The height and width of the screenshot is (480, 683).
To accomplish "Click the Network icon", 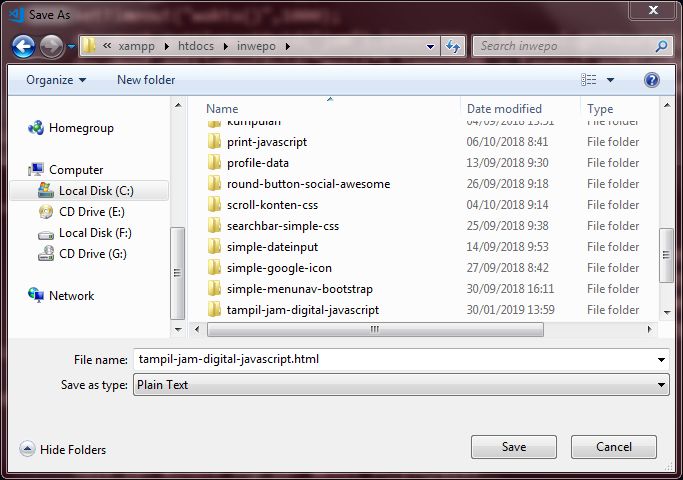I will click(x=36, y=295).
